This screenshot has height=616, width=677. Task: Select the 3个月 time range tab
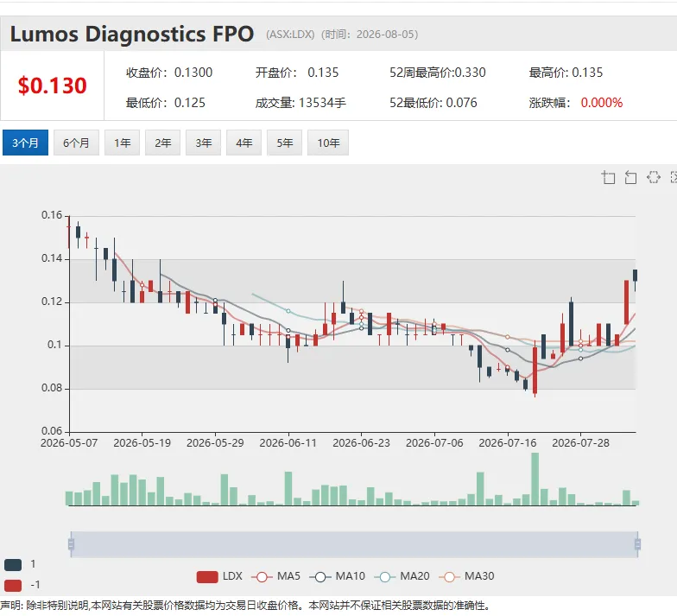click(26, 143)
